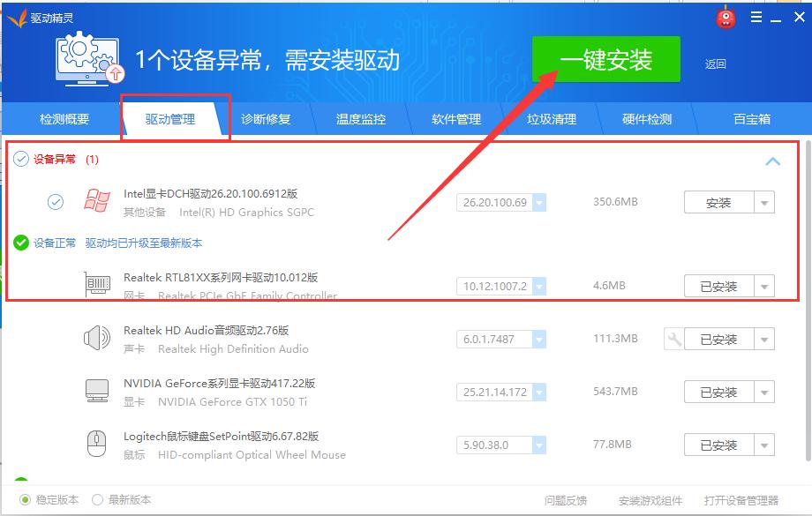This screenshot has height=516, width=812.
Task: Switch to the 硬件检测 tab
Action: (x=645, y=117)
